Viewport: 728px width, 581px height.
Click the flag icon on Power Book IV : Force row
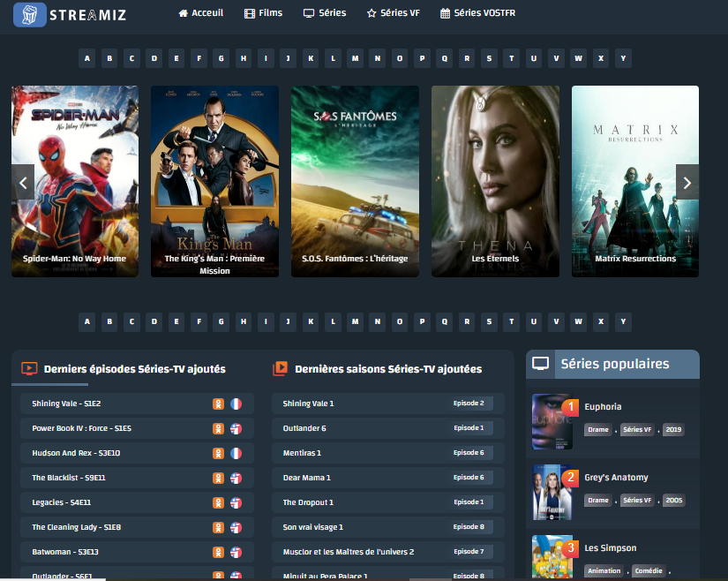pyautogui.click(x=236, y=428)
